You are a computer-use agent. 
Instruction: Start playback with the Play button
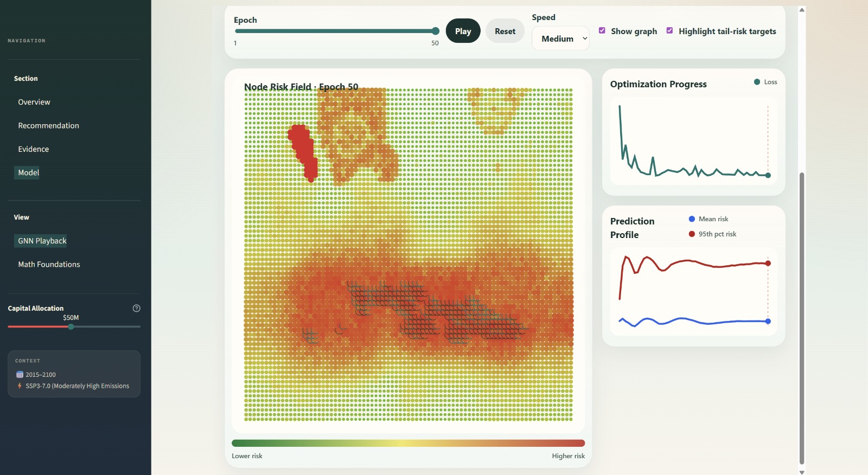pos(463,31)
